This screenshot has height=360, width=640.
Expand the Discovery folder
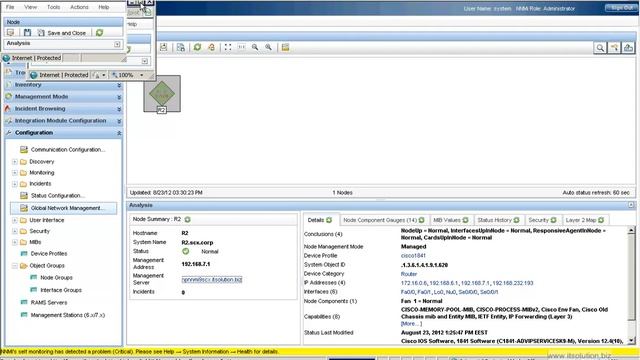pyautogui.click(x=14, y=162)
